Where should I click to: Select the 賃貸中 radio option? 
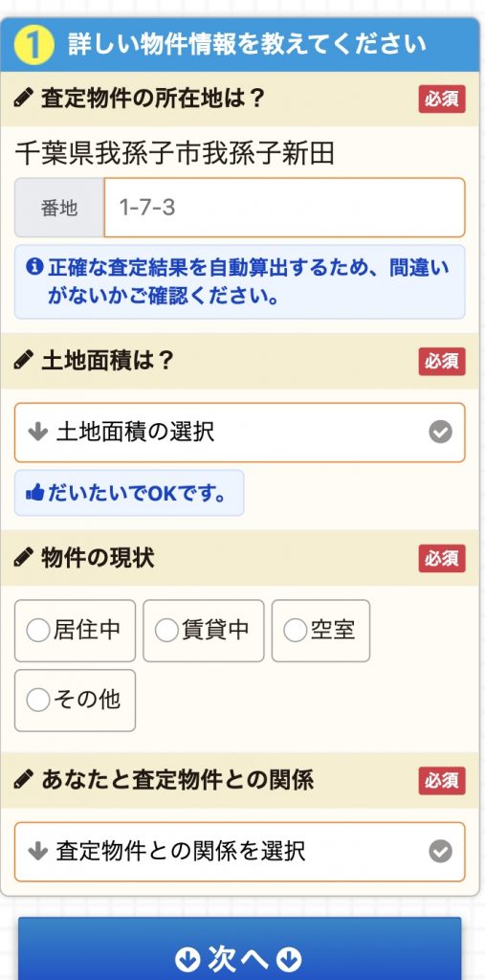tap(203, 631)
